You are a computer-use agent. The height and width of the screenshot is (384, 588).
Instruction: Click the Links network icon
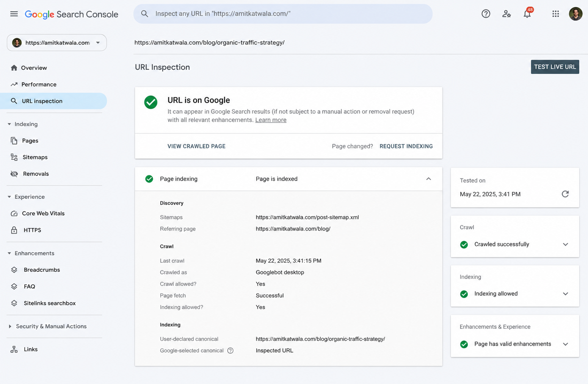[14, 349]
